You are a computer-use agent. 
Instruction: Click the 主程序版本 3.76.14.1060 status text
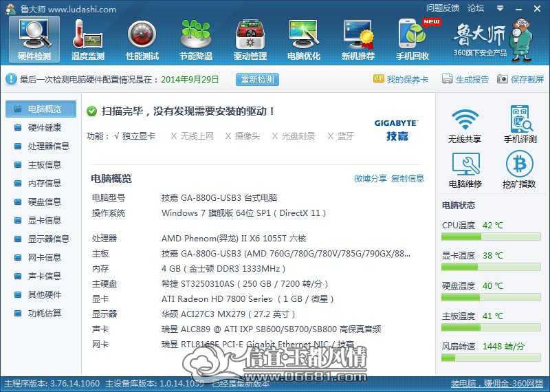(52, 384)
